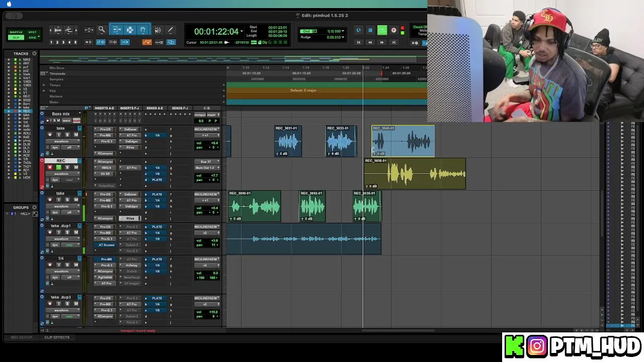Solo the REC track
Image resolution: width=644 pixels, height=362 pixels.
coord(67,167)
